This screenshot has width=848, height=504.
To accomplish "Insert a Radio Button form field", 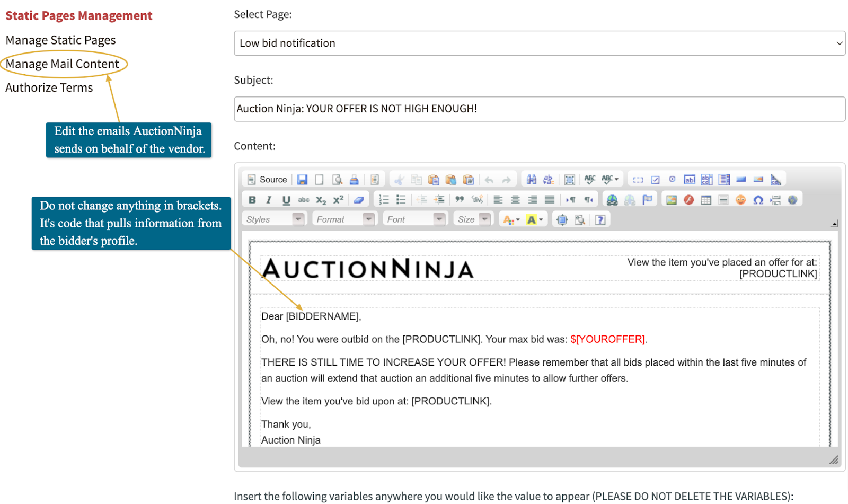I will click(x=672, y=180).
